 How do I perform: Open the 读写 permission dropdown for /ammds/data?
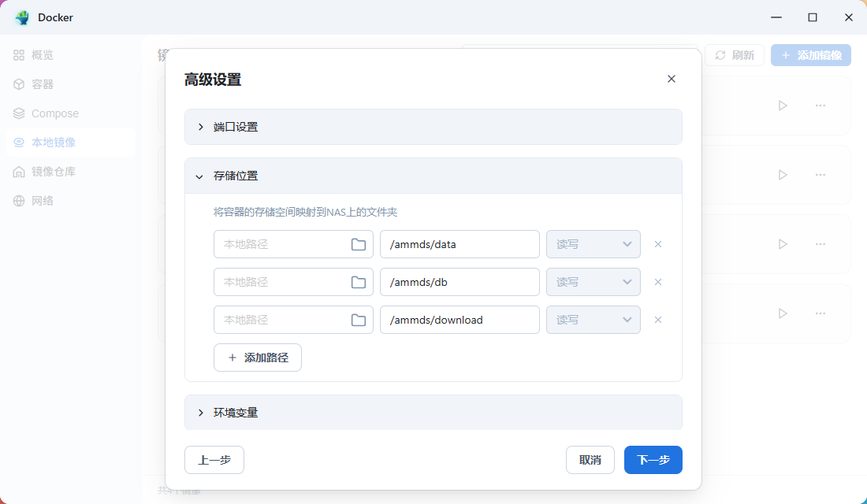coord(593,244)
